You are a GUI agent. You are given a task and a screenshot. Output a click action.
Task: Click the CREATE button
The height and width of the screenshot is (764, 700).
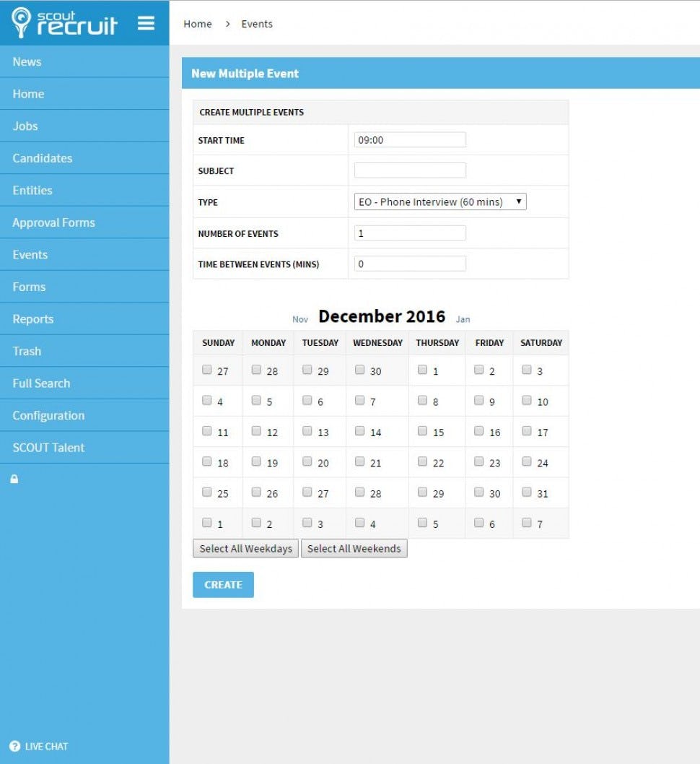tap(223, 584)
